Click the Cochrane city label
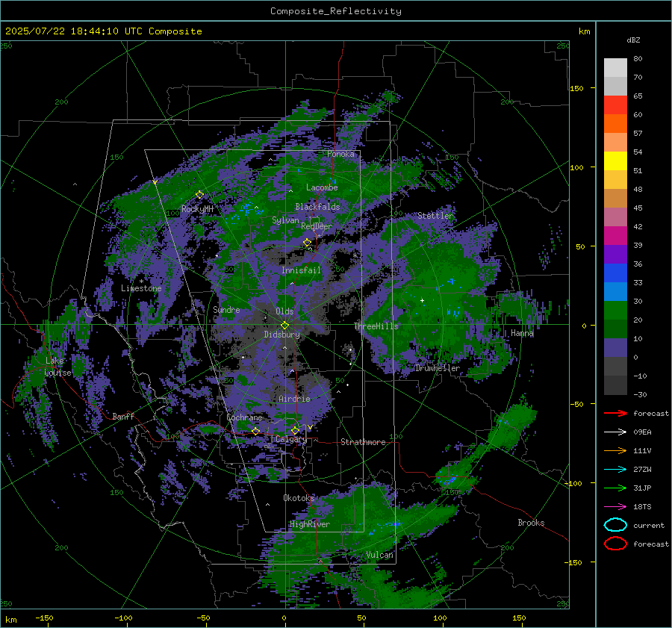The height and width of the screenshot is (628, 672). pyautogui.click(x=244, y=417)
